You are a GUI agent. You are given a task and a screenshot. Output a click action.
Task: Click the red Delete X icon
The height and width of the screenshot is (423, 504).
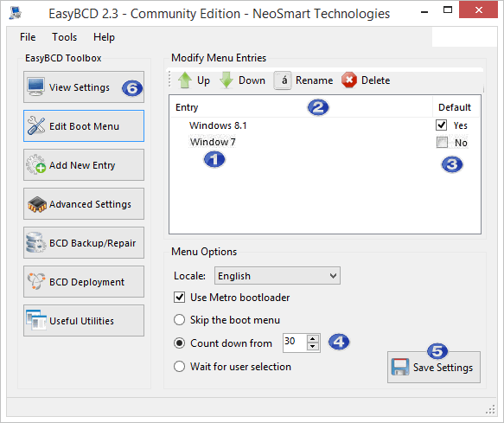pyautogui.click(x=349, y=80)
